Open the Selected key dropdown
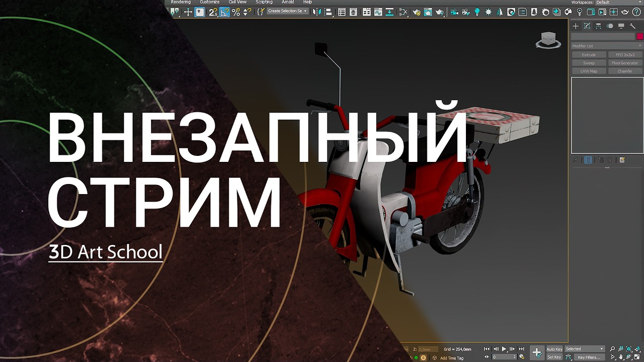Image resolution: width=644 pixels, height=362 pixels. (584, 349)
